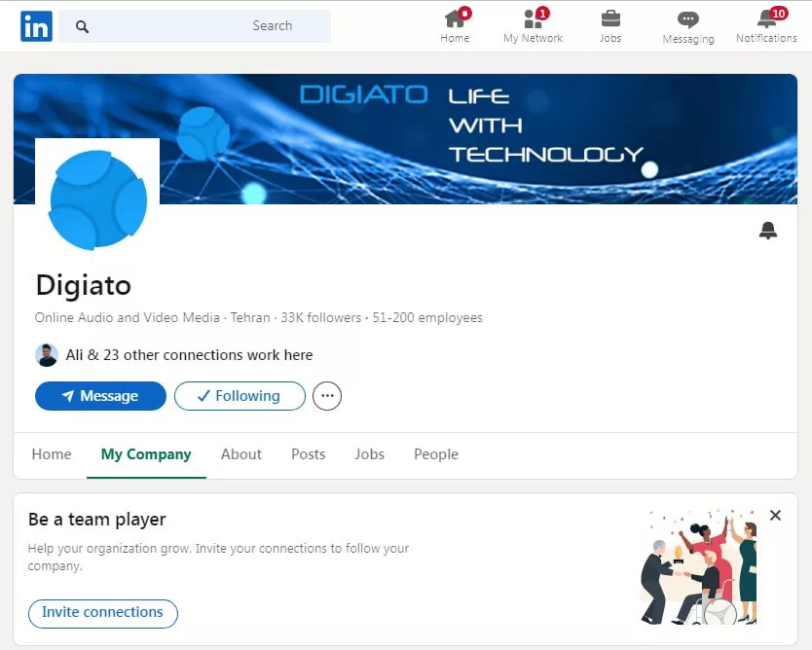This screenshot has height=650, width=812.
Task: Switch to the About tab
Action: 241,454
